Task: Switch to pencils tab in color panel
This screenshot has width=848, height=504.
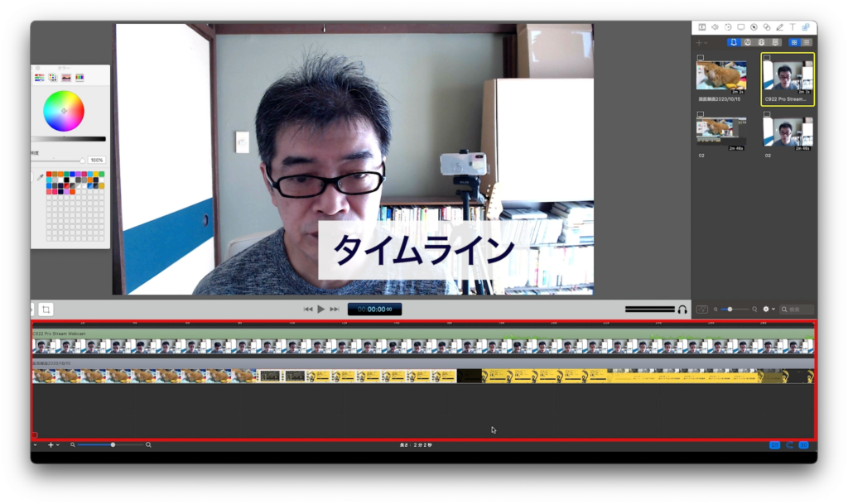Action: pyautogui.click(x=79, y=77)
